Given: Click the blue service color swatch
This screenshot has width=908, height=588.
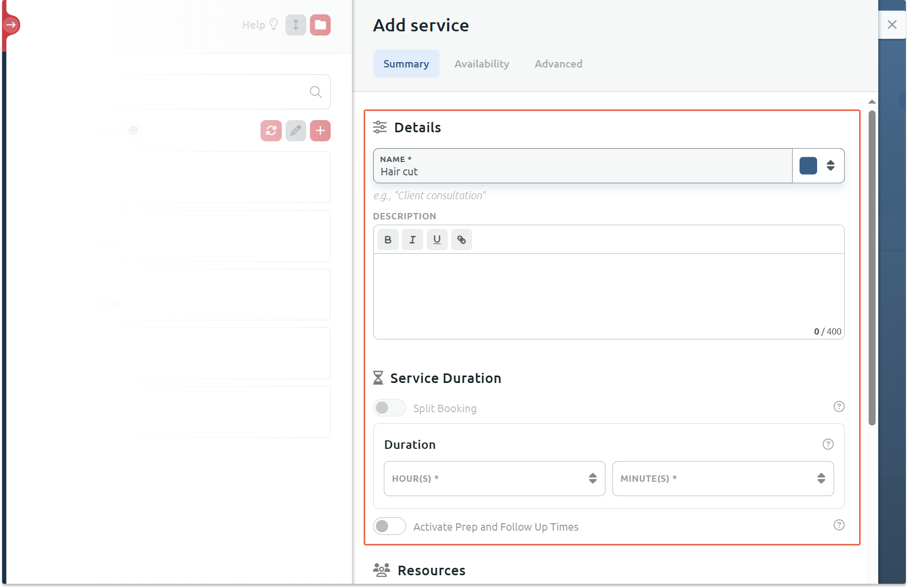Looking at the screenshot, I should coord(808,166).
